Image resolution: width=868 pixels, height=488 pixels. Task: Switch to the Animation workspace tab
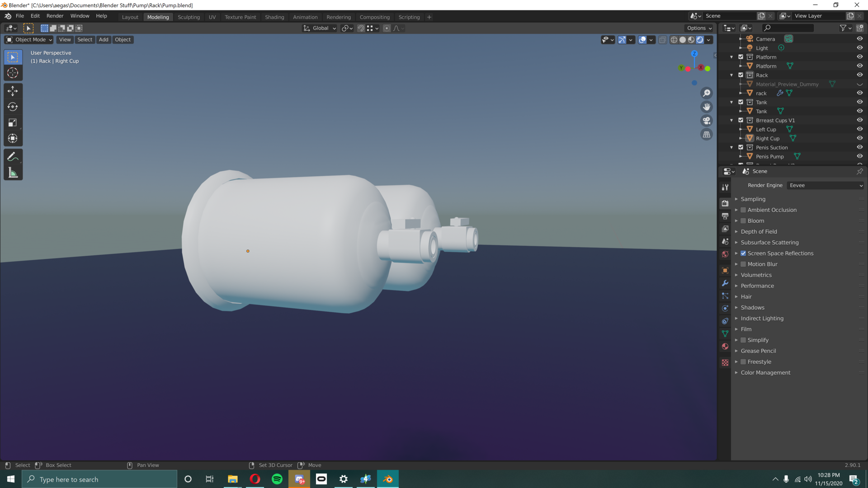(x=305, y=17)
